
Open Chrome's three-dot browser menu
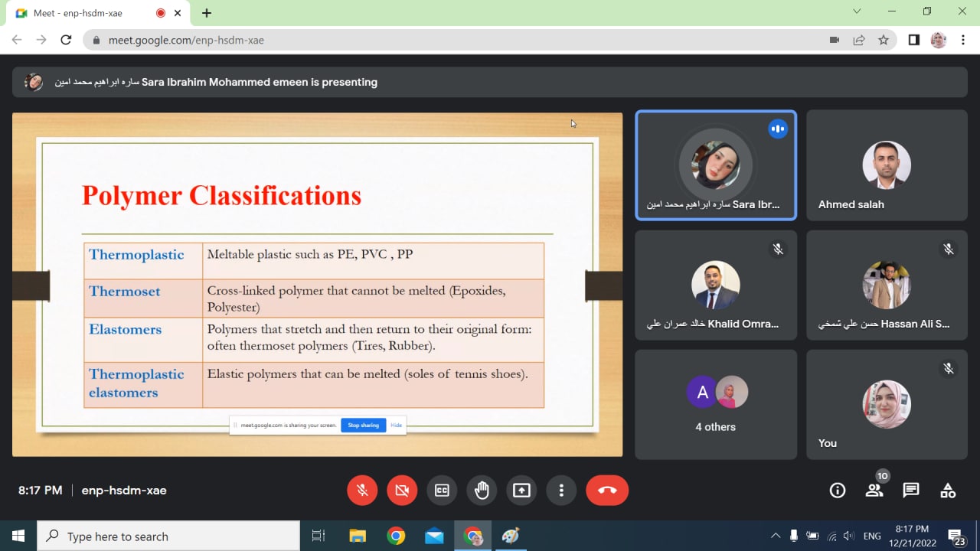(x=962, y=40)
